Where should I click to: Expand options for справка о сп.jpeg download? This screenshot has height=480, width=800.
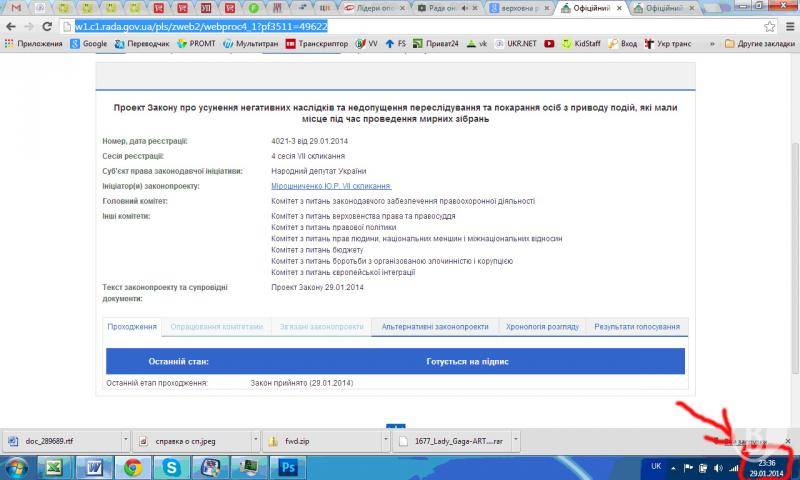click(x=255, y=440)
